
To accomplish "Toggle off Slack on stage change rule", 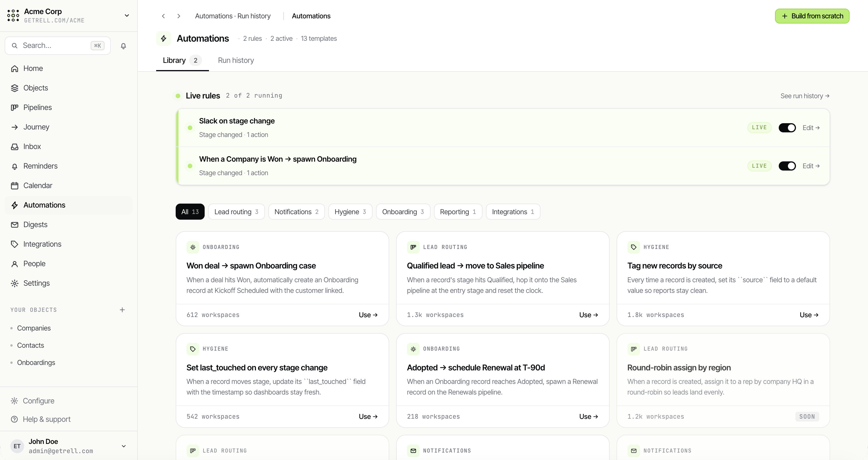I will click(x=787, y=128).
